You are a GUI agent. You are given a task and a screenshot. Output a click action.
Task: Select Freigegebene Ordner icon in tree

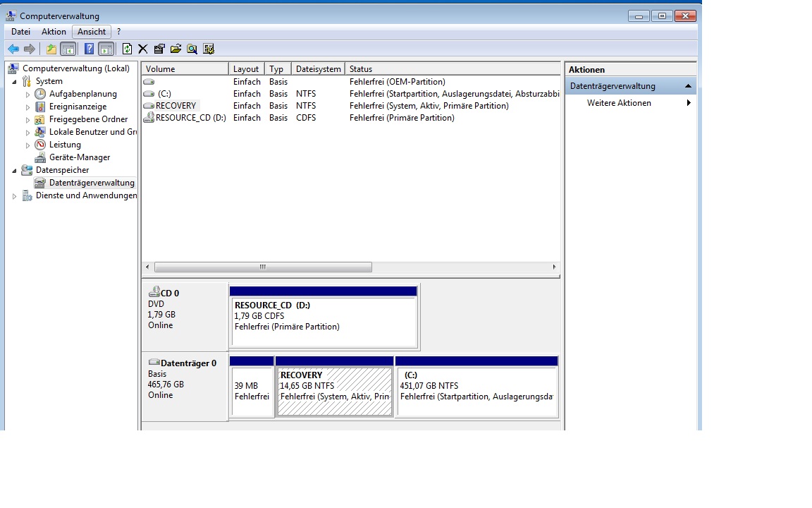[x=40, y=119]
